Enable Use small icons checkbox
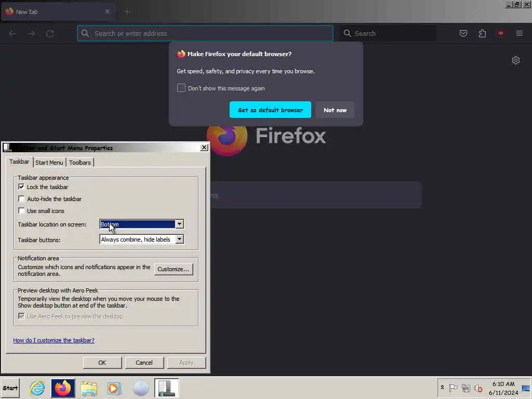 [21, 211]
